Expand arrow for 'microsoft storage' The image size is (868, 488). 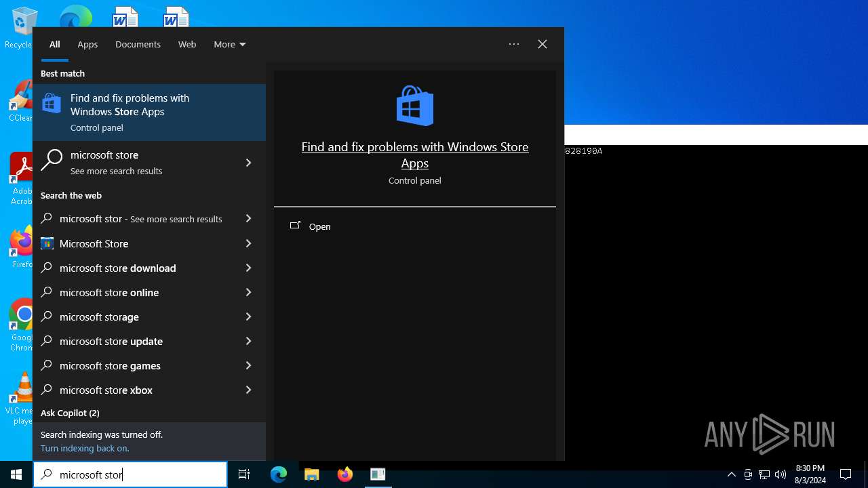pyautogui.click(x=248, y=317)
